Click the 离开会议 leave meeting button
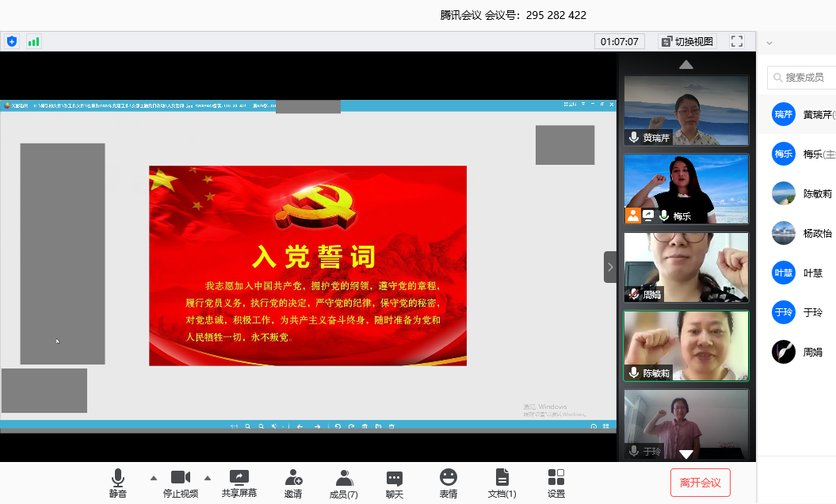The image size is (836, 504). pyautogui.click(x=700, y=482)
